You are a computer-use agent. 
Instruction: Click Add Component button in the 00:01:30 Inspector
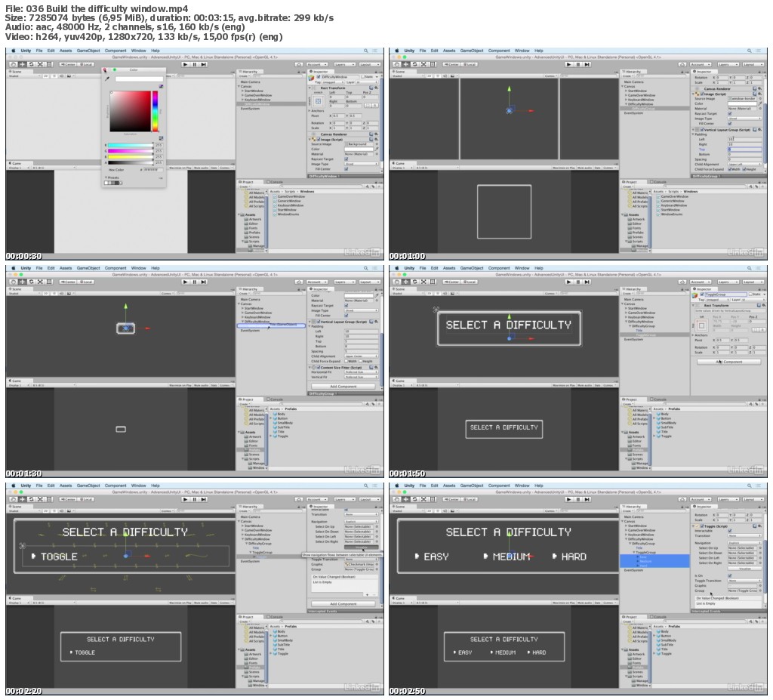pos(343,387)
